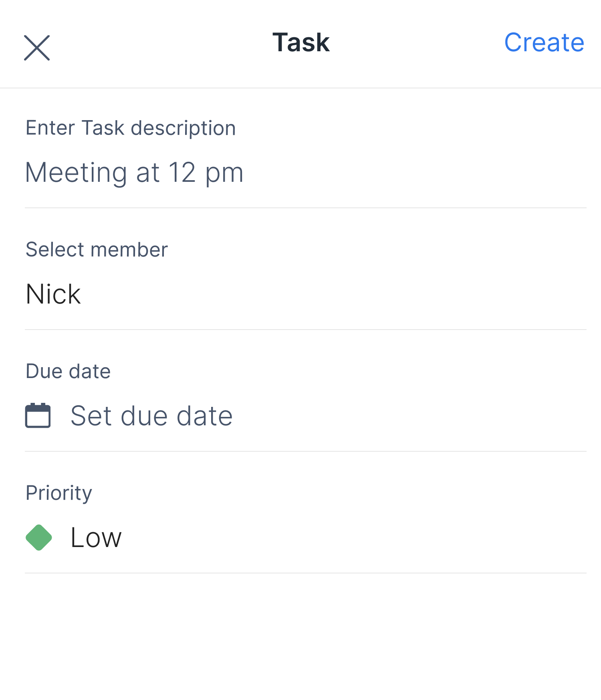
Task: Click the green diamond Low priority icon
Action: pos(39,537)
